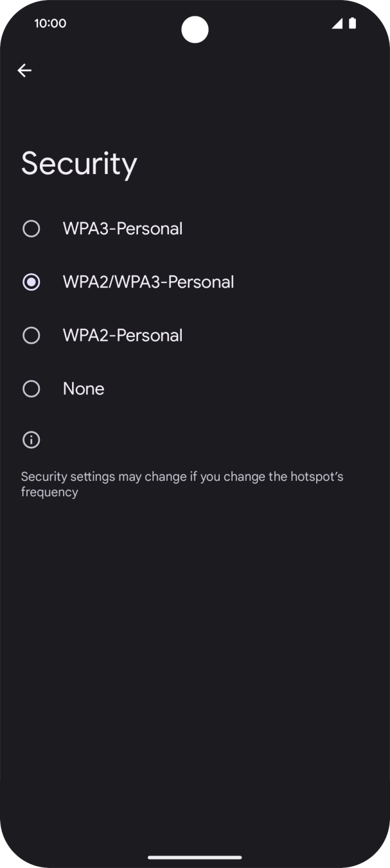390x868 pixels.
Task: Tap the WPA2/WPA3-Personal row text
Action: (148, 281)
